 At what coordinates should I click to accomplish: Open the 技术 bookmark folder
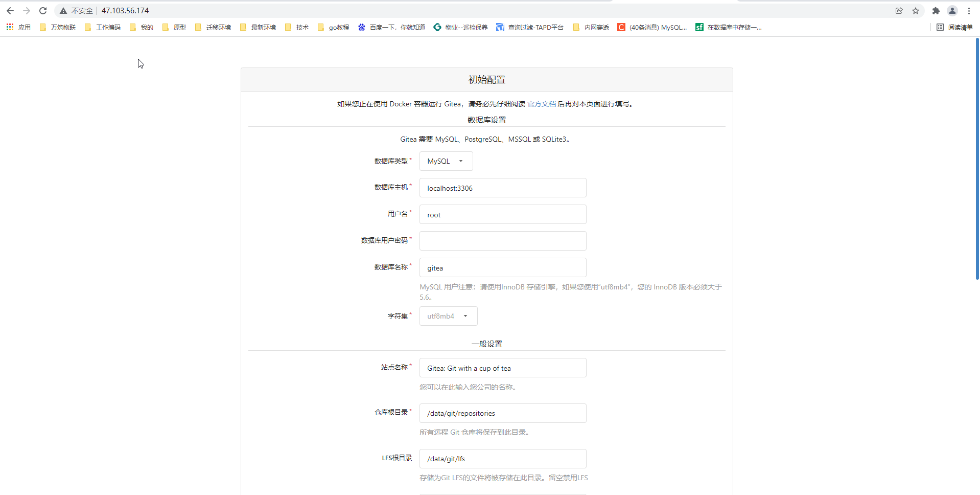(x=297, y=27)
